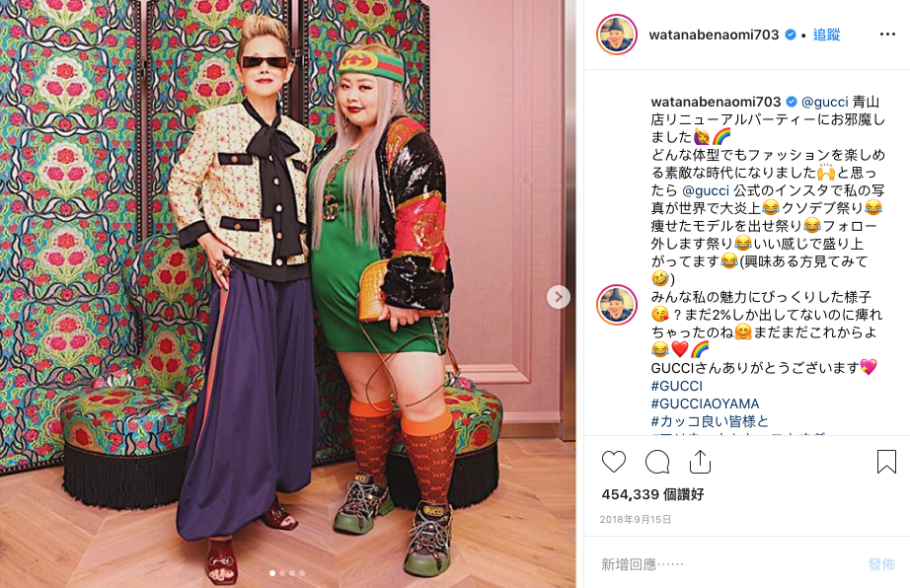View the 454,339 個讚好 likes list

click(653, 494)
